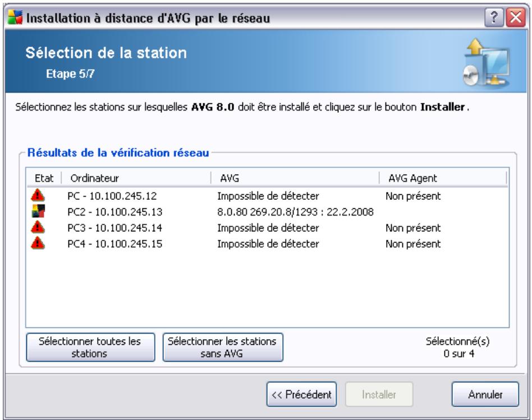Click Non présent in the PC4 row
The image size is (532, 420).
[x=413, y=244]
